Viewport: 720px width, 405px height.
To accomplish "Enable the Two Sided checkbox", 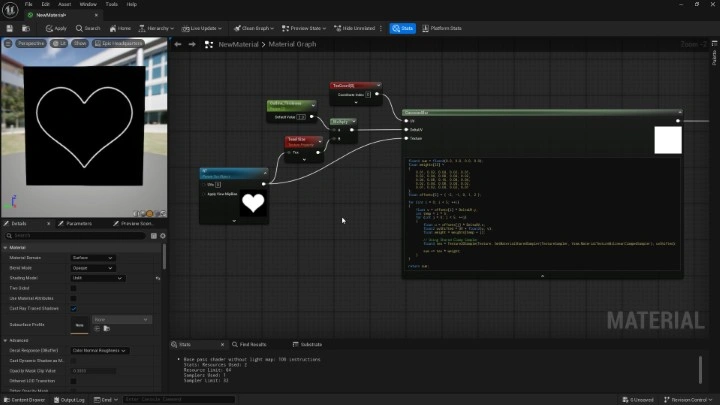I will point(73,287).
